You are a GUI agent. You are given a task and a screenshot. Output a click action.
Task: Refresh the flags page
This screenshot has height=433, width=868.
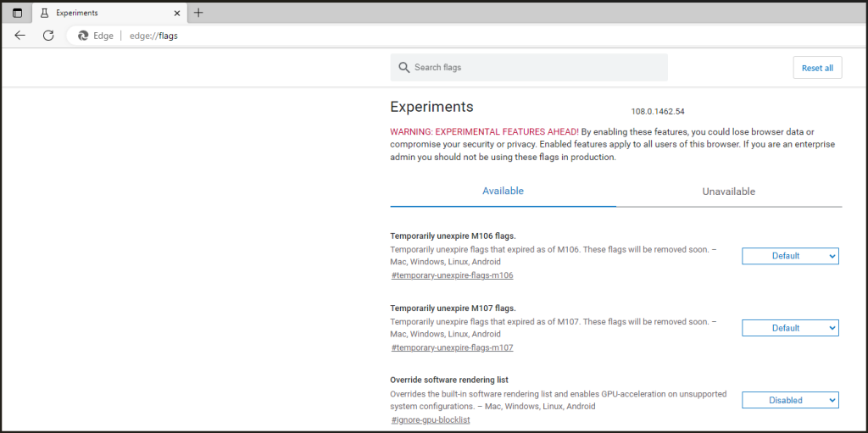pyautogui.click(x=48, y=36)
